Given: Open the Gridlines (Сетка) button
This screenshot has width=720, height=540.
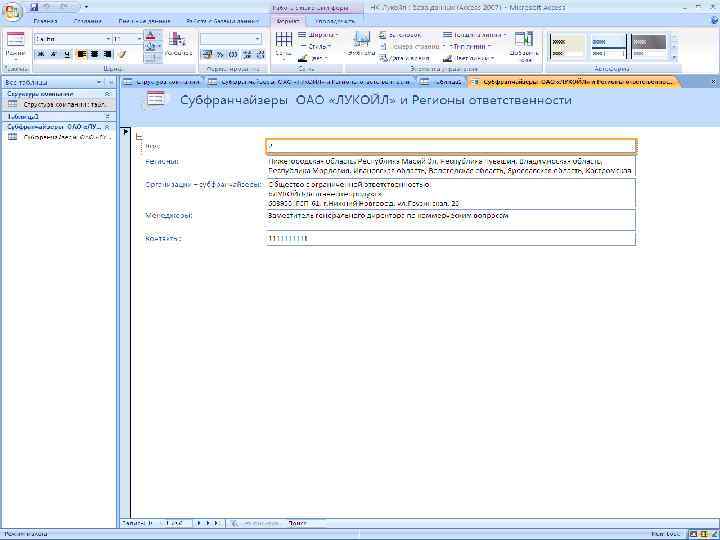Looking at the screenshot, I should 283,45.
